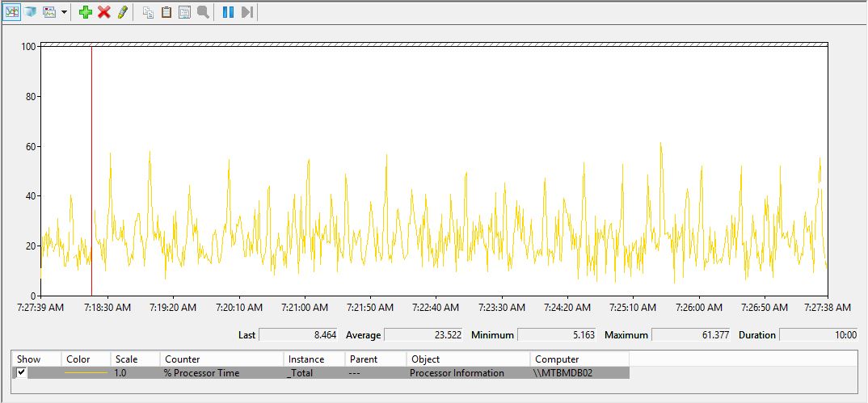Click the '1.0' scale value

(x=120, y=373)
